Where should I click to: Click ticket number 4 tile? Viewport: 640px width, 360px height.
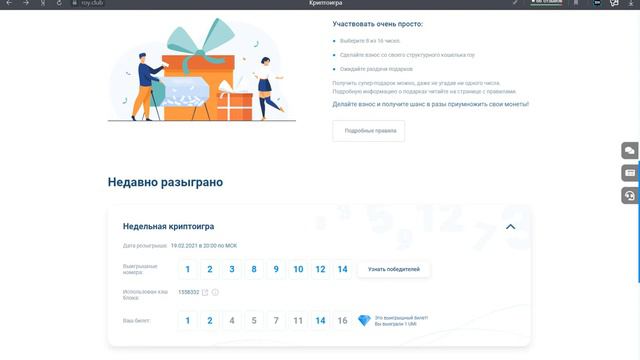click(x=232, y=321)
